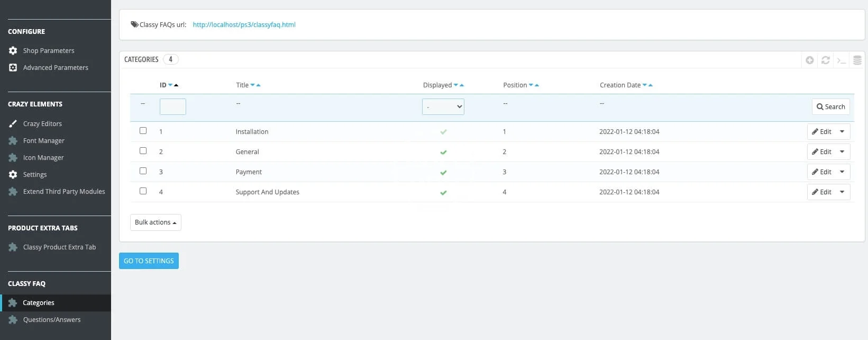Click the Installation title cell

click(252, 132)
